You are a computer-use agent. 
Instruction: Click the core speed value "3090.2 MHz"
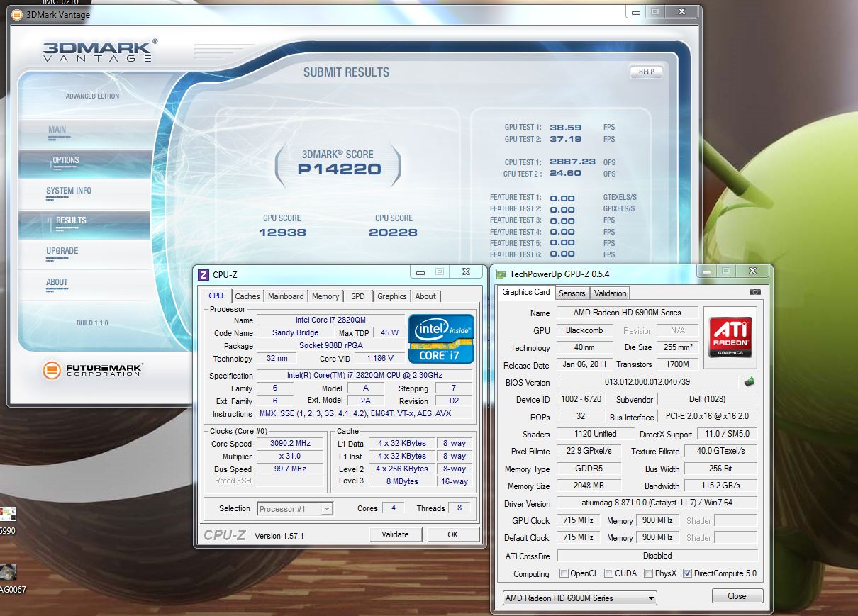coord(291,444)
